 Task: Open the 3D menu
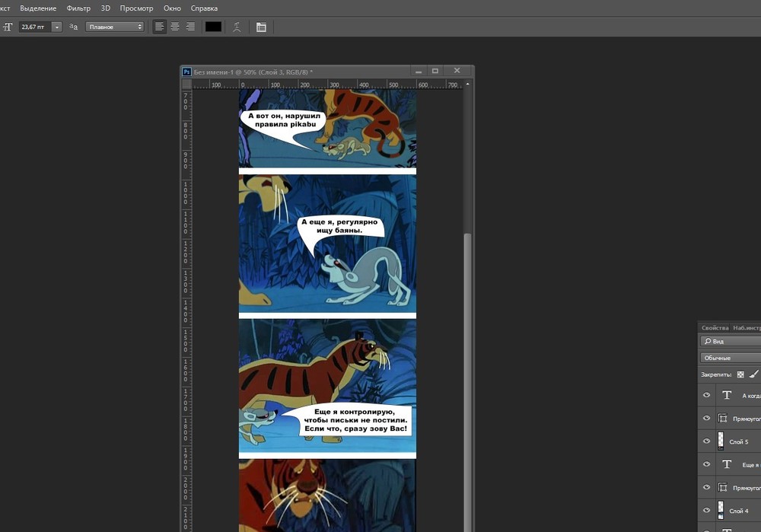pos(105,8)
